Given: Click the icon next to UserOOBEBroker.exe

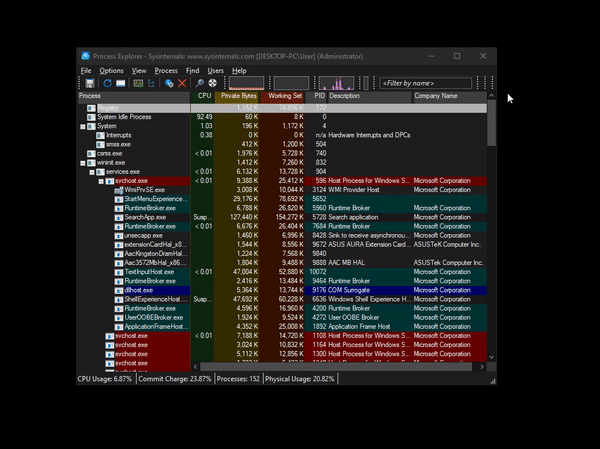Looking at the screenshot, I should point(119,318).
